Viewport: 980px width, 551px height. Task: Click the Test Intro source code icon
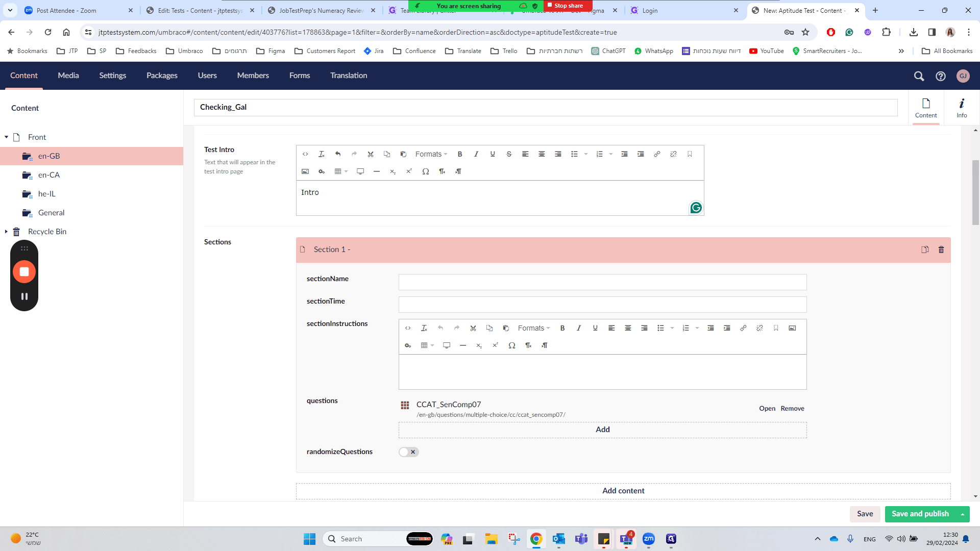[305, 154]
